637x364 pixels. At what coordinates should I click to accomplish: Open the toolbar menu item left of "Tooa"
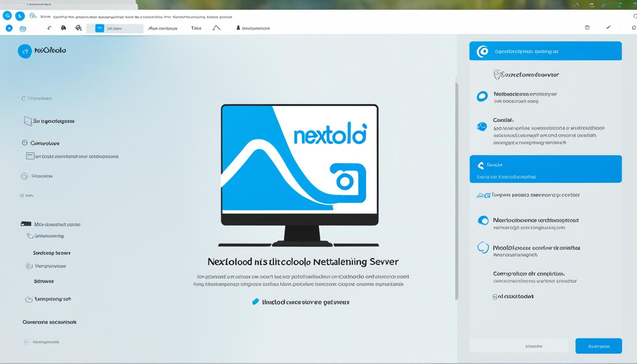pyautogui.click(x=163, y=28)
